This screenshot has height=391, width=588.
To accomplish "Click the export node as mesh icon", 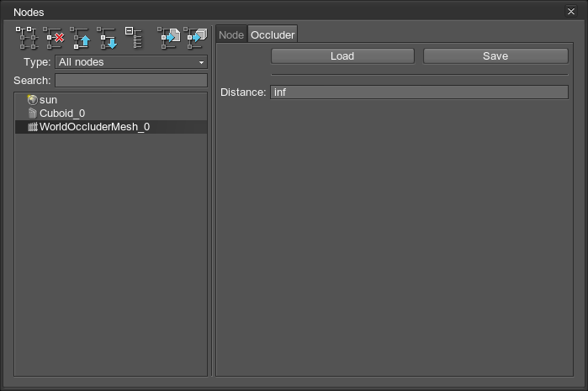I will click(196, 37).
